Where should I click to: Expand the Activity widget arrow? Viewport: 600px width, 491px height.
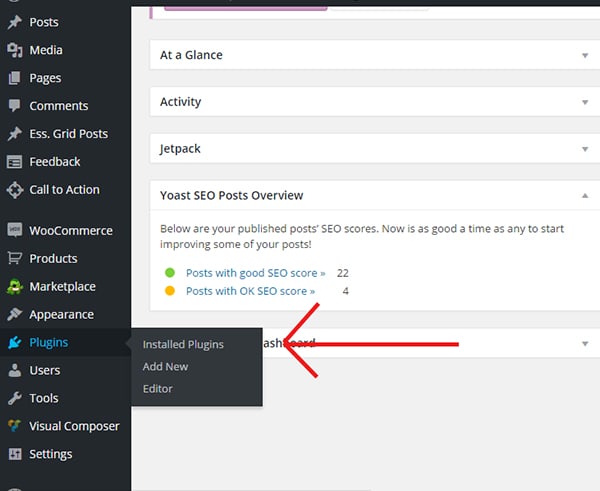pos(585,102)
